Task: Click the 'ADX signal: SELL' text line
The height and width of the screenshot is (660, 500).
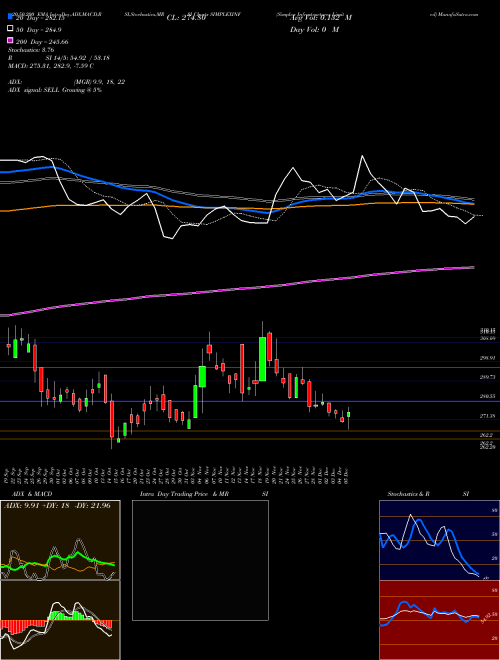Action: pyautogui.click(x=55, y=90)
